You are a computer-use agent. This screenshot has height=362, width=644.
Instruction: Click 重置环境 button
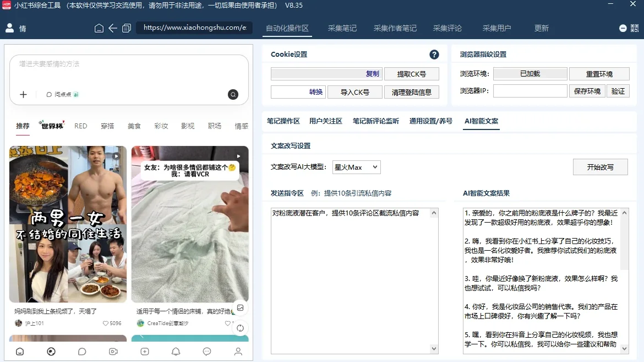click(x=599, y=74)
